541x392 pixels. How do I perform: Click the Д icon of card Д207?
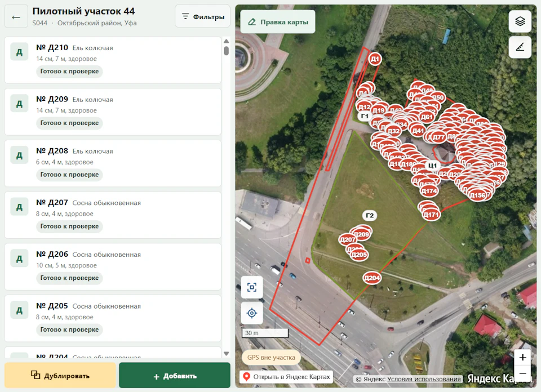19,207
